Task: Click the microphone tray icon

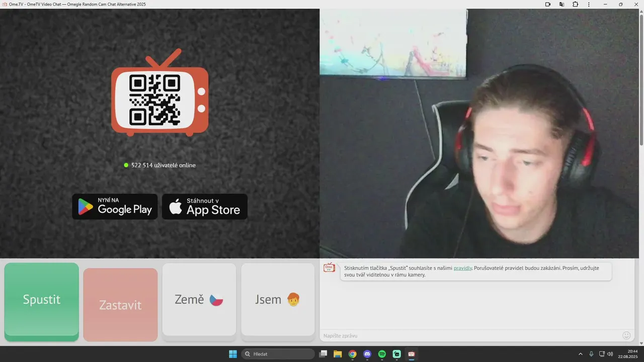Action: coord(591,354)
